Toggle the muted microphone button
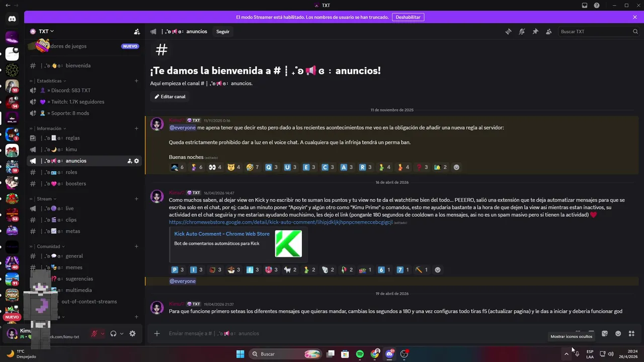644x362 pixels. (x=94, y=333)
